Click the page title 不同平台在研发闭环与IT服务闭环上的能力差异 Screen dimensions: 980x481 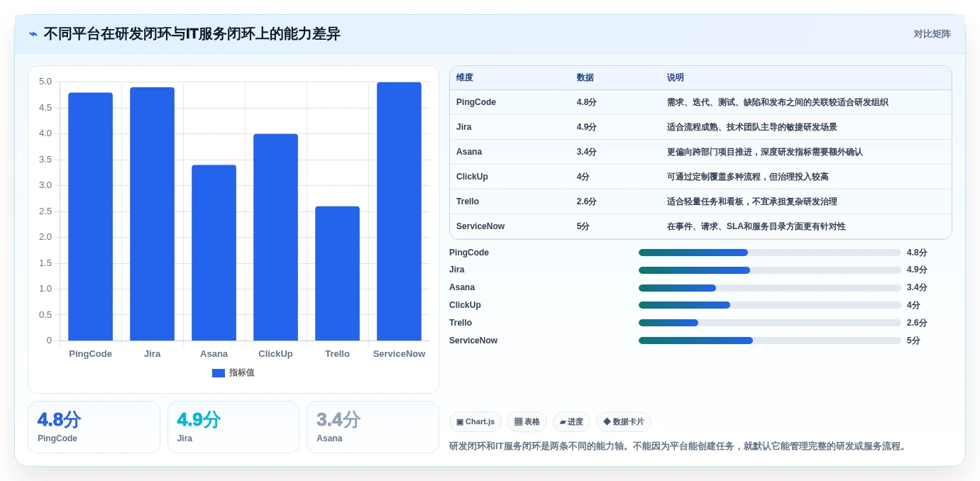coord(192,34)
